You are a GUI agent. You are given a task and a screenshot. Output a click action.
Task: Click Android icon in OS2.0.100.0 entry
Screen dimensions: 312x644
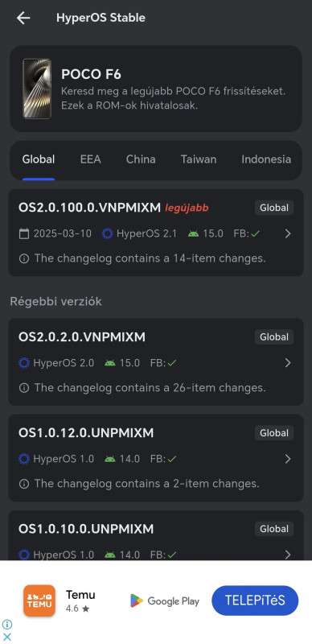tap(193, 233)
